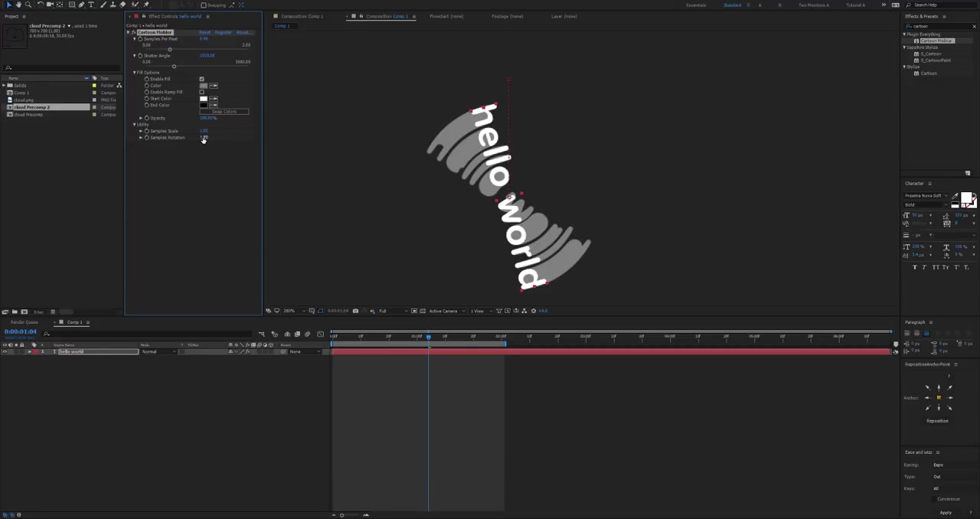Open the Composition Mini-Flowchart icon in timeline
The height and width of the screenshot is (519, 980).
click(262, 334)
